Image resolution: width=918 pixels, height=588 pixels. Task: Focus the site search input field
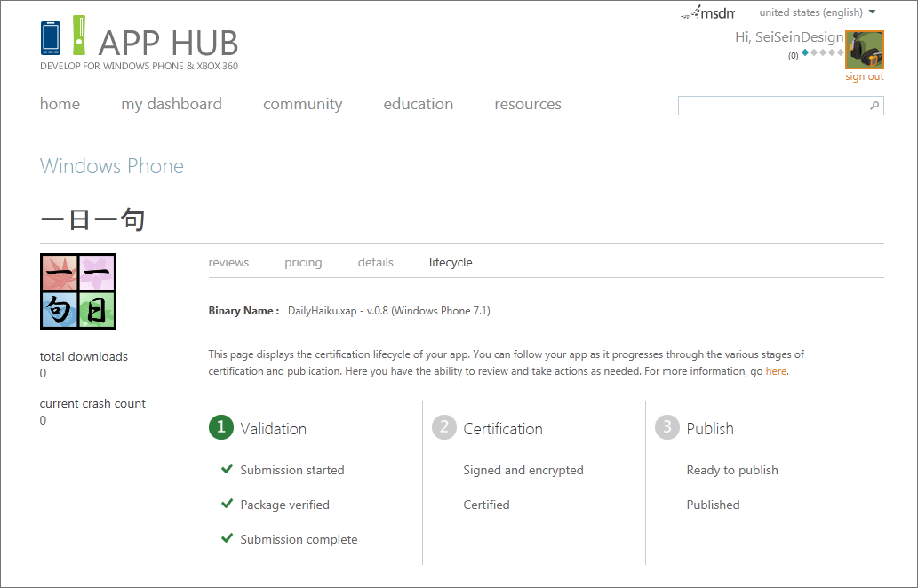(x=780, y=106)
